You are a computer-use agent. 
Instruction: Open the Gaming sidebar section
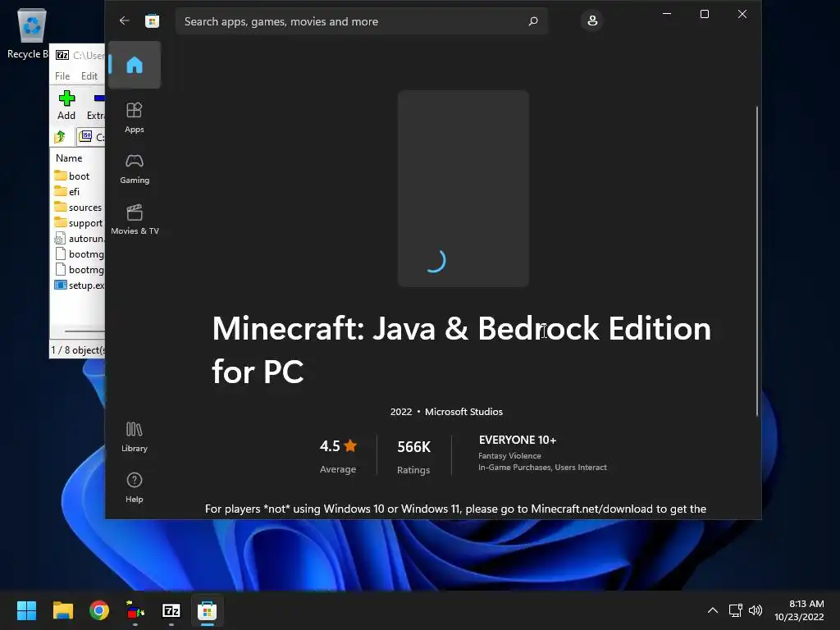point(135,168)
